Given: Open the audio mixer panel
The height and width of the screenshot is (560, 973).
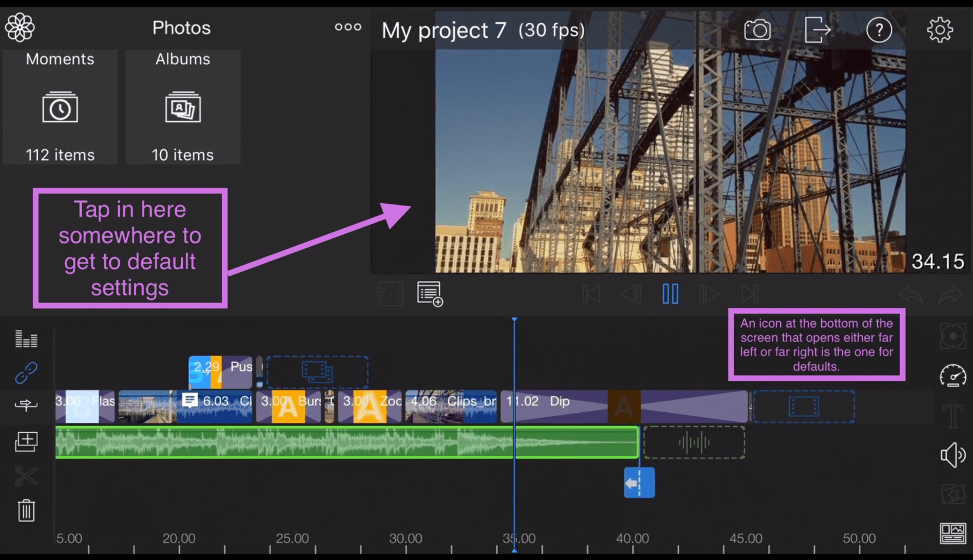Looking at the screenshot, I should pyautogui.click(x=26, y=338).
